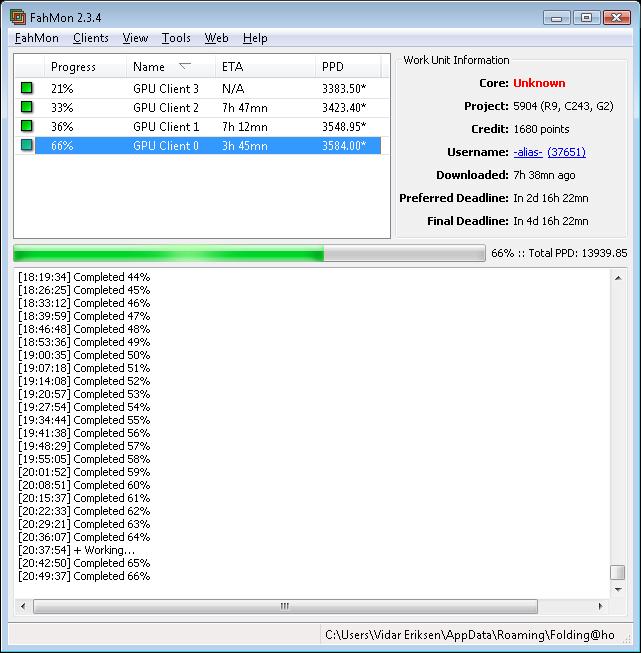This screenshot has height=653, width=641.
Task: Click the 1680 points credit value
Action: 541,129
